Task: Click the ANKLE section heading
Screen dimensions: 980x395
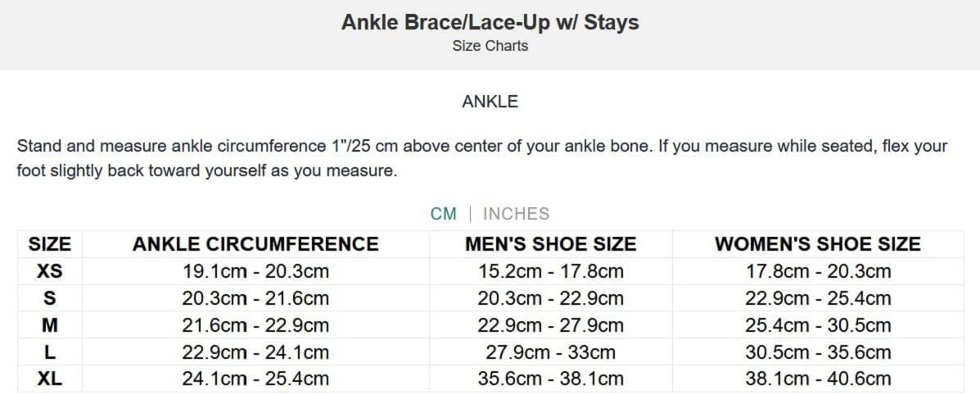Action: [x=490, y=102]
